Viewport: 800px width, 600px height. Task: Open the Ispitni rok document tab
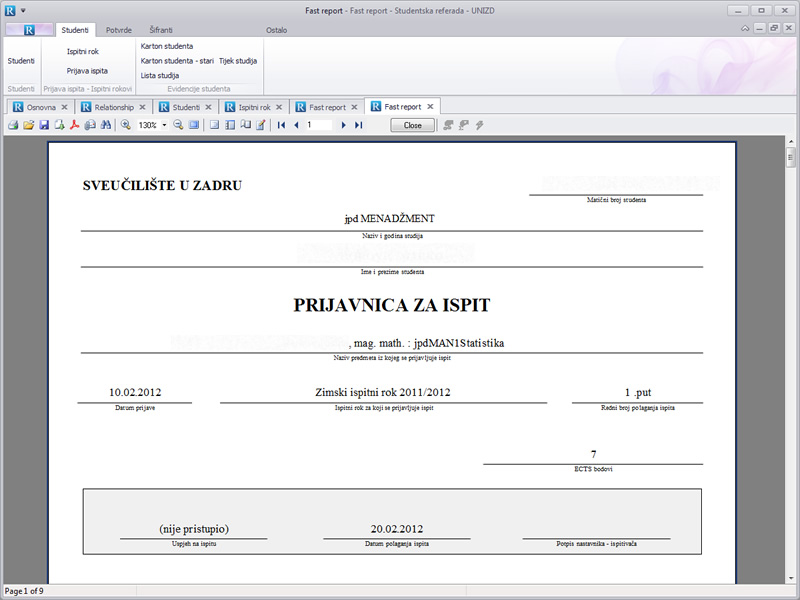click(254, 107)
